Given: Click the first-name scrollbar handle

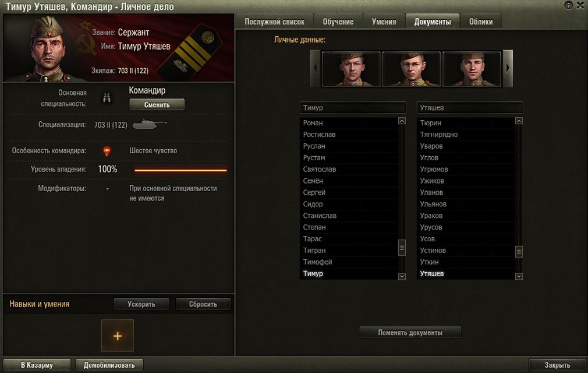Looking at the screenshot, I should tap(402, 248).
